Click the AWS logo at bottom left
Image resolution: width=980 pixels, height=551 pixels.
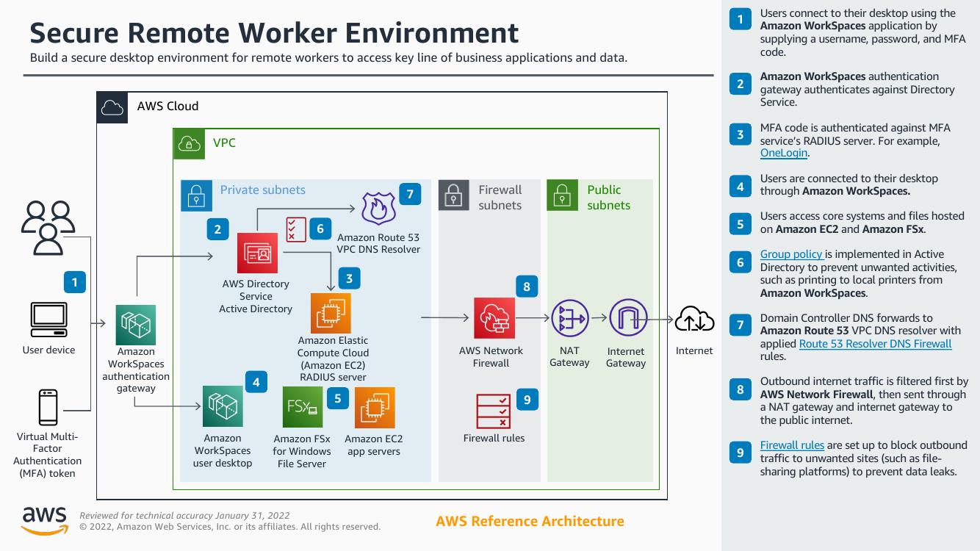pos(45,520)
